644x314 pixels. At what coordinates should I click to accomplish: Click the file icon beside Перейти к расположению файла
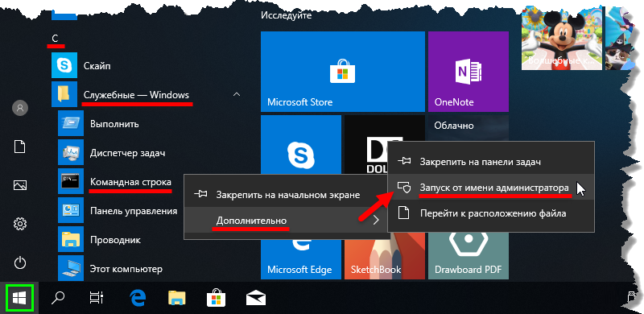pyautogui.click(x=405, y=213)
